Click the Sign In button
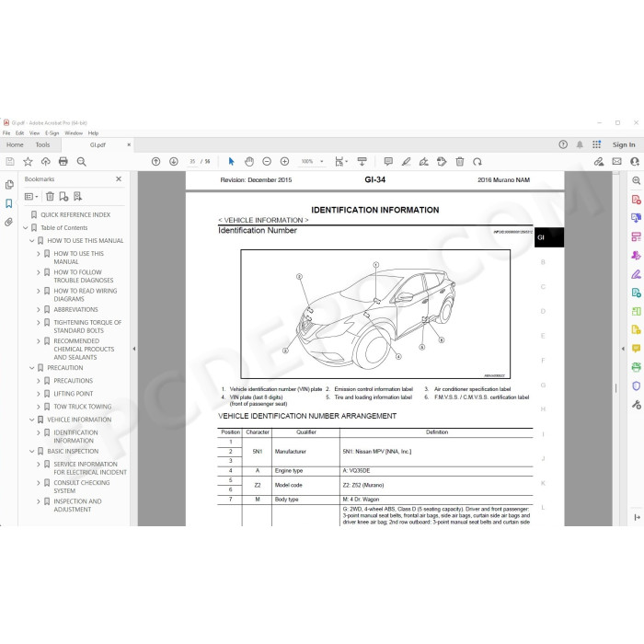 [624, 144]
